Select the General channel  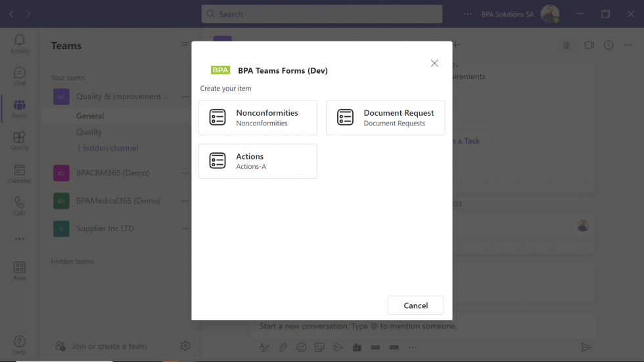pyautogui.click(x=90, y=116)
